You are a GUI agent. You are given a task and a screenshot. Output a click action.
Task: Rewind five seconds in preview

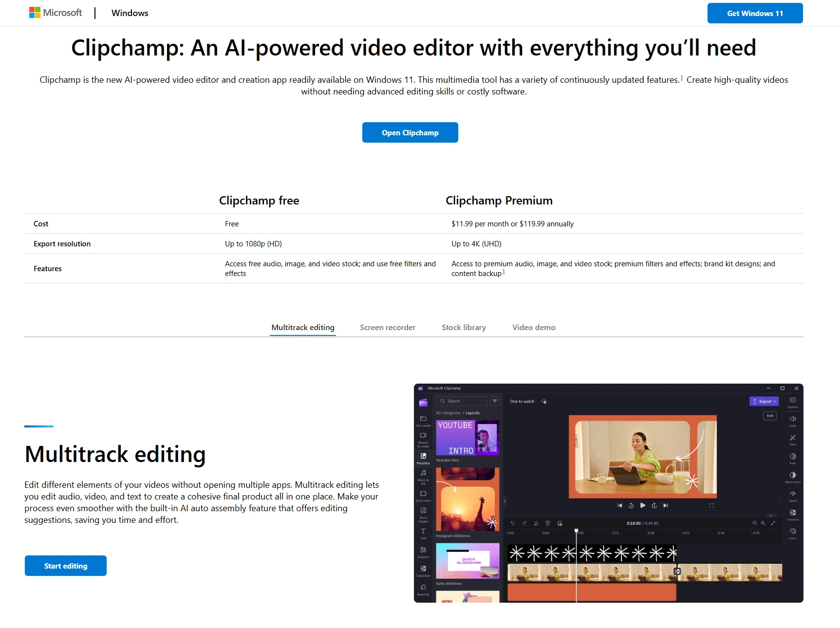[x=631, y=505]
